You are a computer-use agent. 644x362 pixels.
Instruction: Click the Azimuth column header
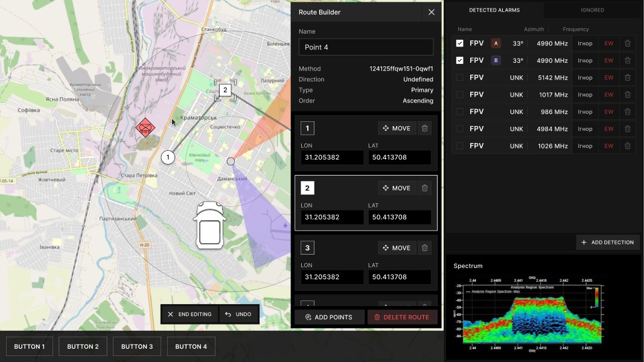pyautogui.click(x=534, y=29)
